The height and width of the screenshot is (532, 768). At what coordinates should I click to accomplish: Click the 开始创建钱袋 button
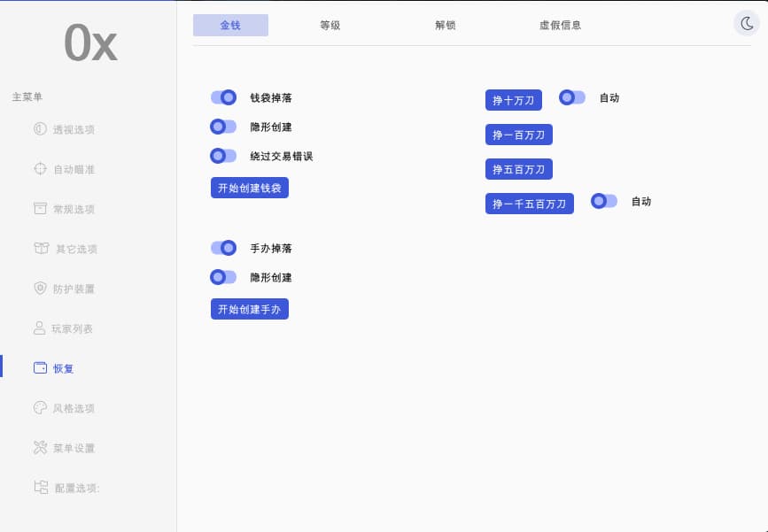click(250, 188)
